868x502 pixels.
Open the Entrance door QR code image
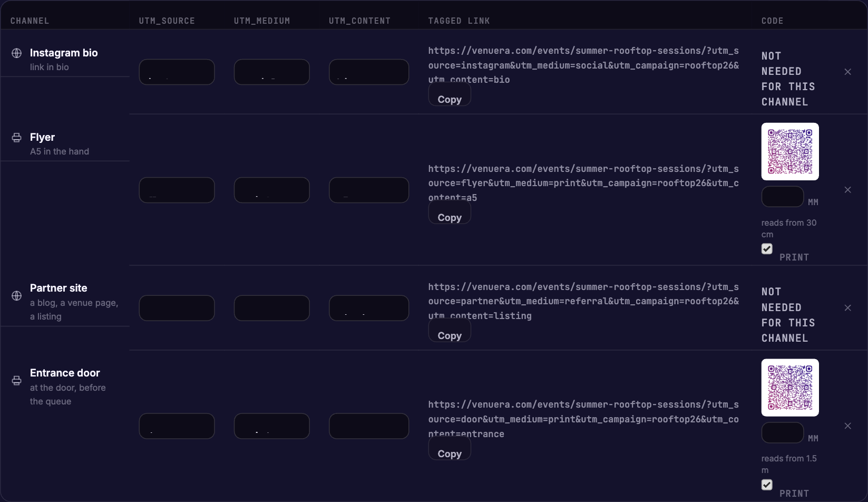[790, 388]
